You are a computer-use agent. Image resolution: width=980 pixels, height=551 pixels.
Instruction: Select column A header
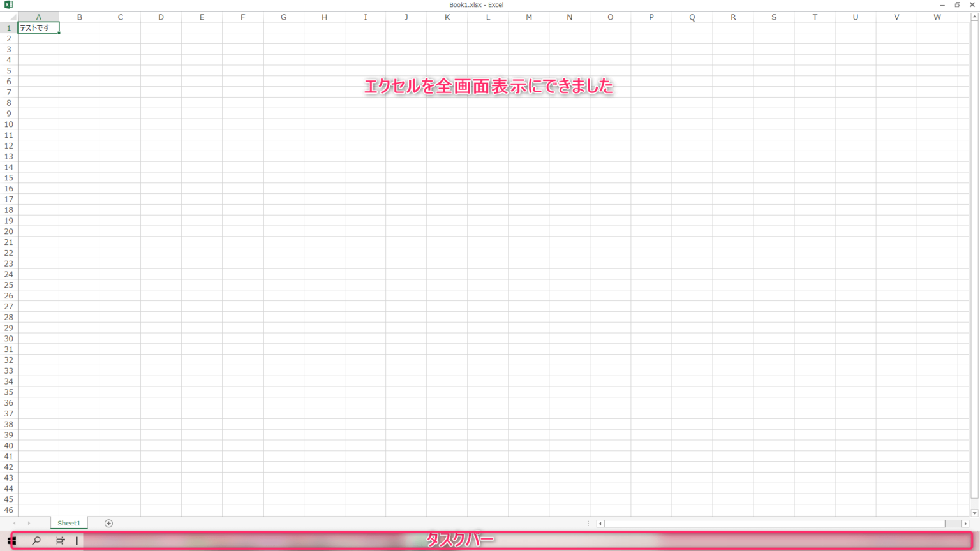click(38, 17)
